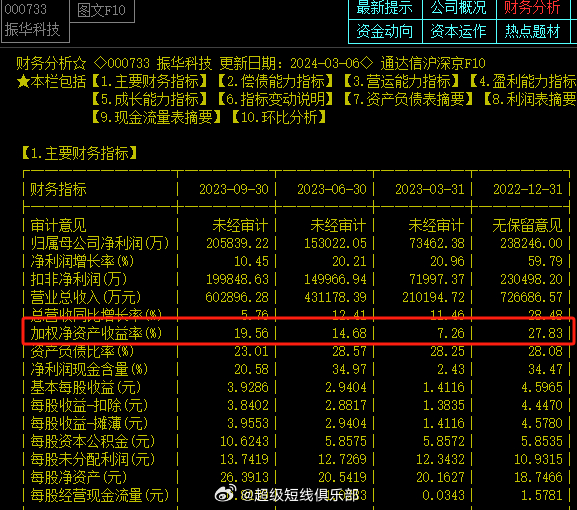
Task: Click the 27.83 ROE value
Action: pos(545,333)
